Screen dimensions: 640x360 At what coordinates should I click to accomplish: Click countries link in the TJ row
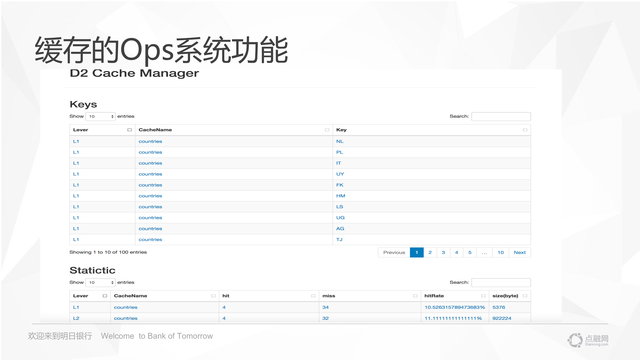coord(150,240)
